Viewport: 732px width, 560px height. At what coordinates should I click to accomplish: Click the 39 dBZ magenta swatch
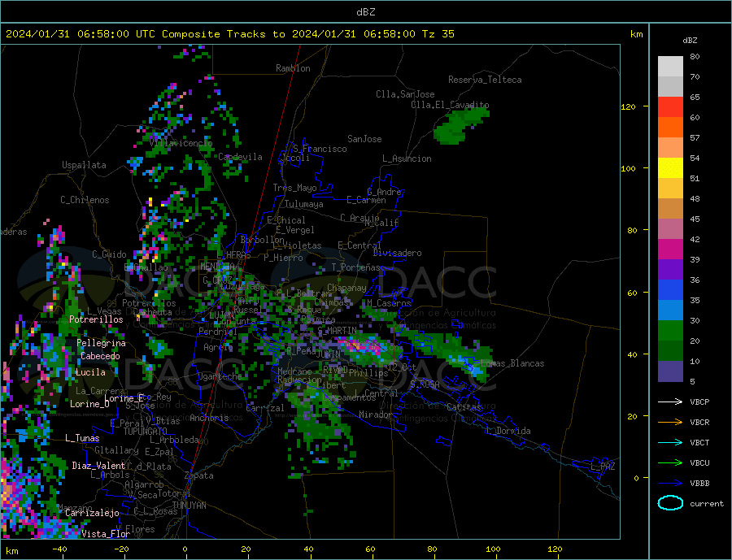pyautogui.click(x=670, y=250)
